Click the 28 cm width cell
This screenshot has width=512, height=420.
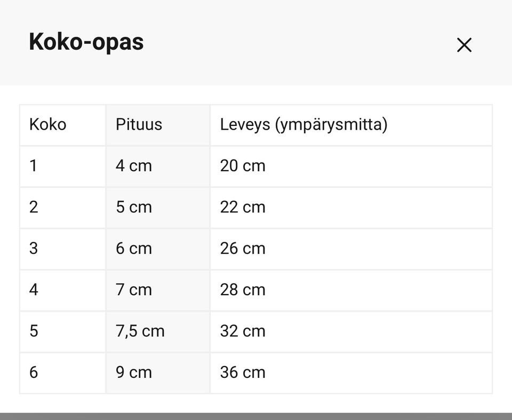click(351, 290)
